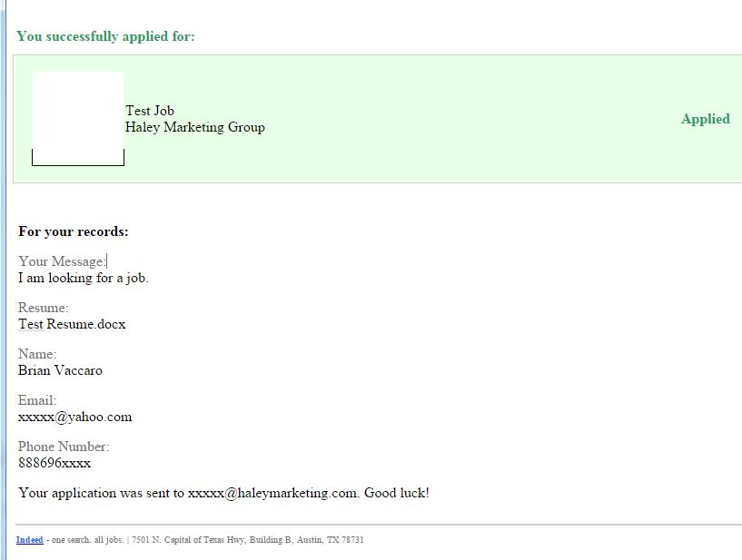Viewport: 742px width, 560px height.
Task: Click the message text 'I am looking for a job.'
Action: coord(84,278)
